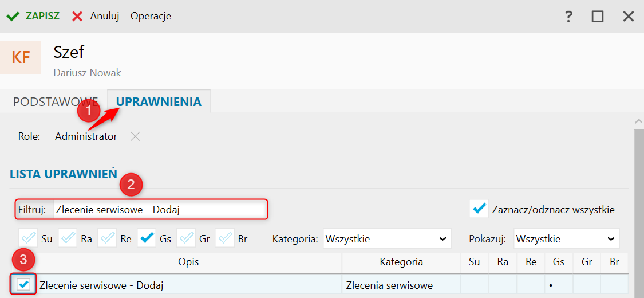This screenshot has height=298, width=644.
Task: Uncheck the Zlecenie serwisowe - Dodaj row checkbox
Action: click(x=23, y=285)
